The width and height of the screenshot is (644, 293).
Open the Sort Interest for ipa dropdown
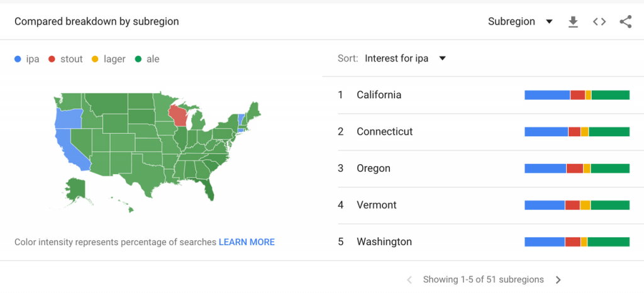click(x=405, y=58)
